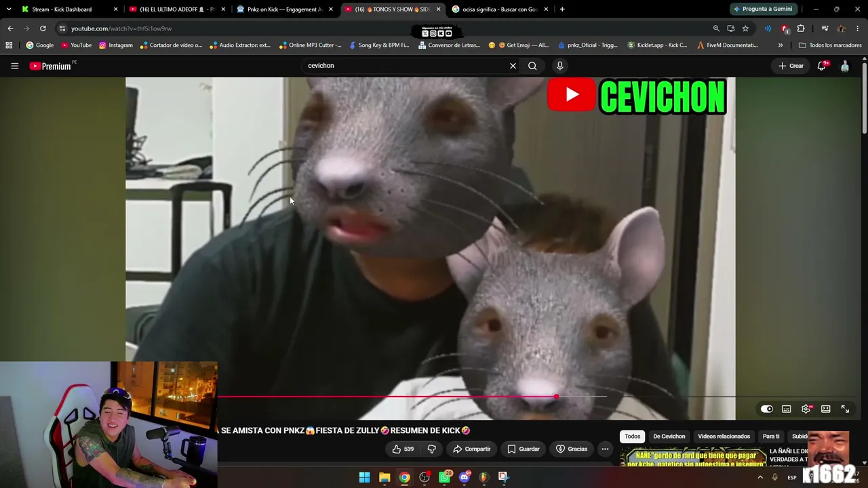The height and width of the screenshot is (488, 868).
Task: Open Discord from the taskbar
Action: [465, 477]
